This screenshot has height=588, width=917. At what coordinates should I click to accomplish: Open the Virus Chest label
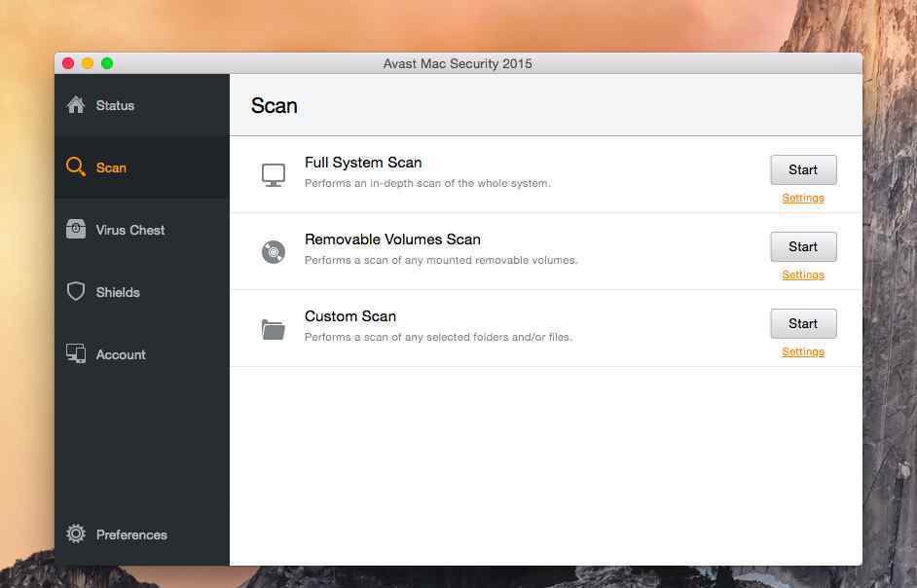tap(130, 230)
